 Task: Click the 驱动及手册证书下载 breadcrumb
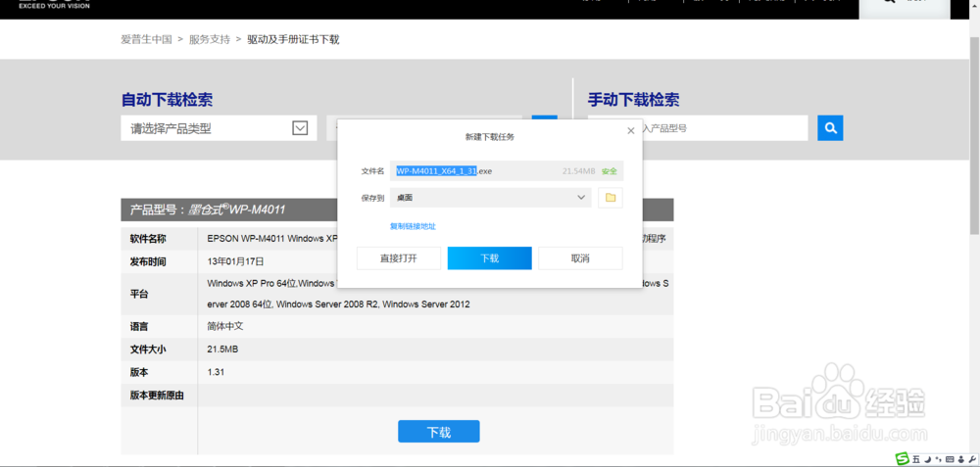(293, 39)
